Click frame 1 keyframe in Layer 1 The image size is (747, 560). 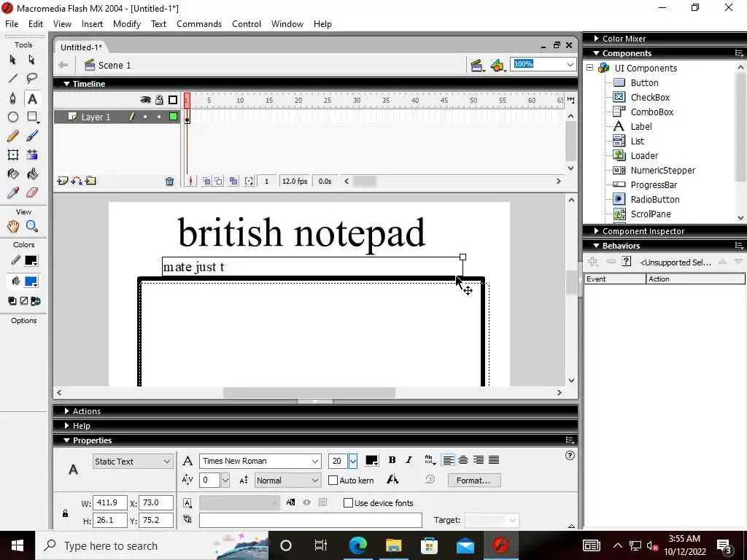187,117
